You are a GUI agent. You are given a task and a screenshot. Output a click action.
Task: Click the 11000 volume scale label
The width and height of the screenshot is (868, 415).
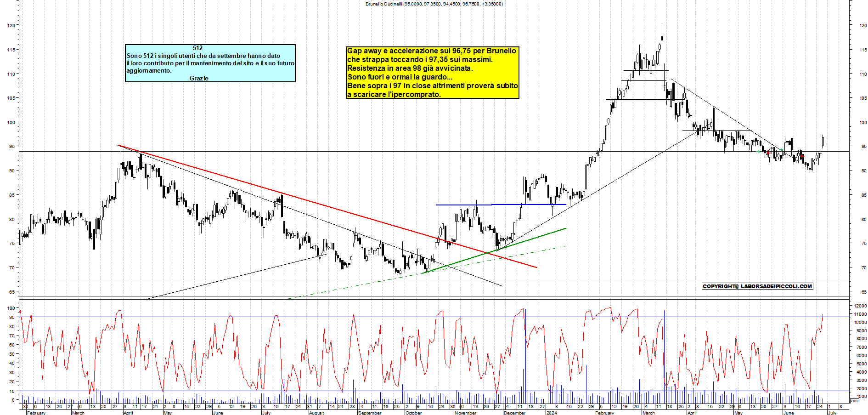860,314
